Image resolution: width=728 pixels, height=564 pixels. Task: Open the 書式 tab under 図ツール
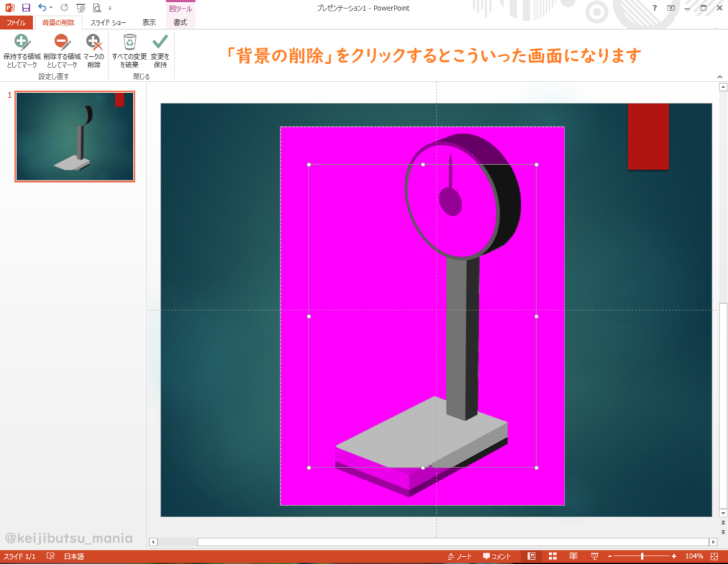click(x=180, y=22)
